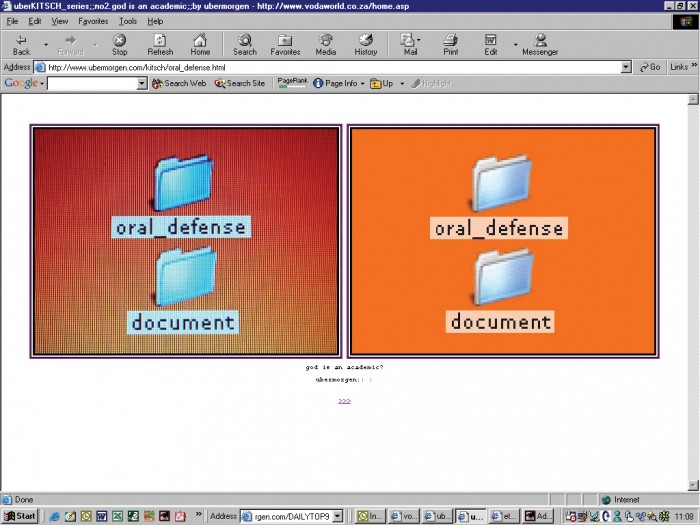This screenshot has width=700, height=525.
Task: Open the Google logo menu arrow
Action: (42, 83)
